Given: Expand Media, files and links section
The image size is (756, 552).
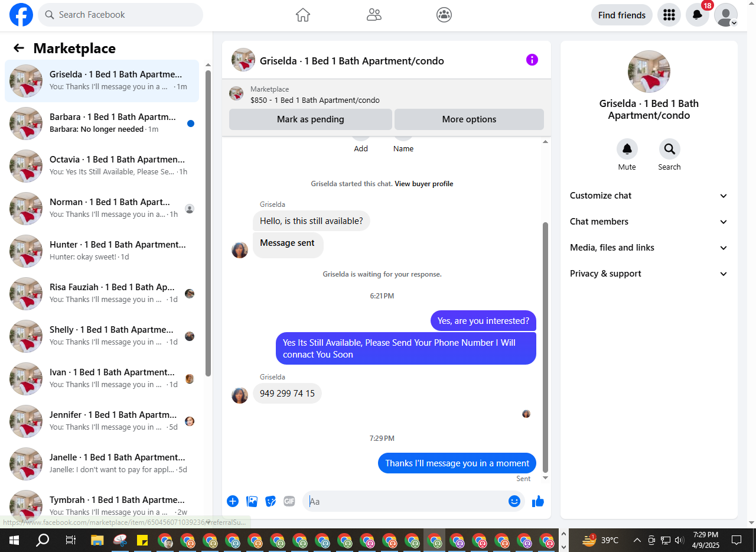Looking at the screenshot, I should pos(649,248).
